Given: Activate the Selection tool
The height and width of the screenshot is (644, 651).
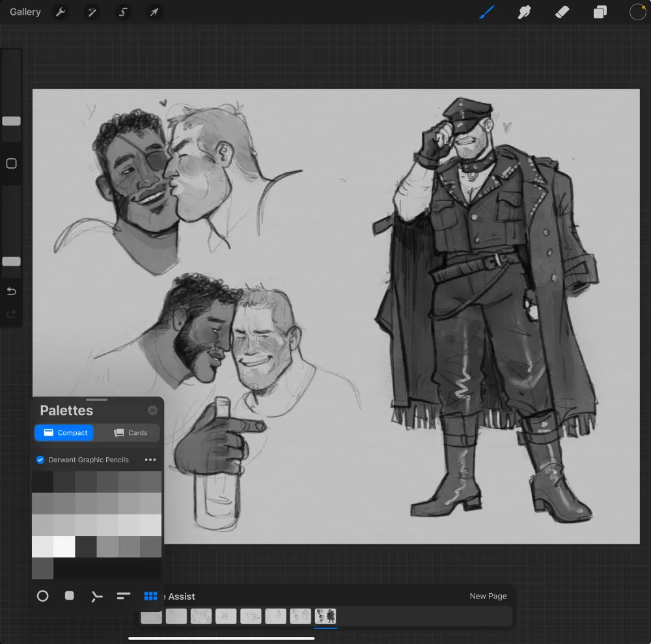Looking at the screenshot, I should pyautogui.click(x=123, y=12).
